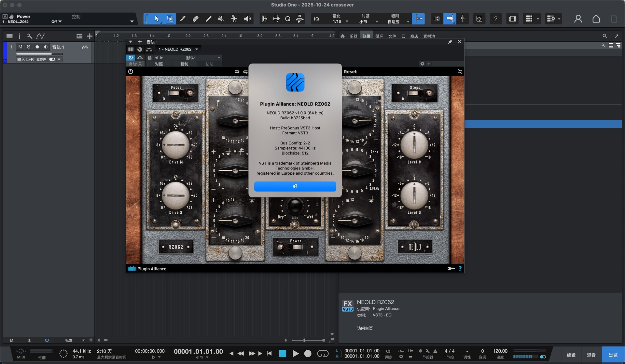Select the Mute tool icon

[221, 19]
